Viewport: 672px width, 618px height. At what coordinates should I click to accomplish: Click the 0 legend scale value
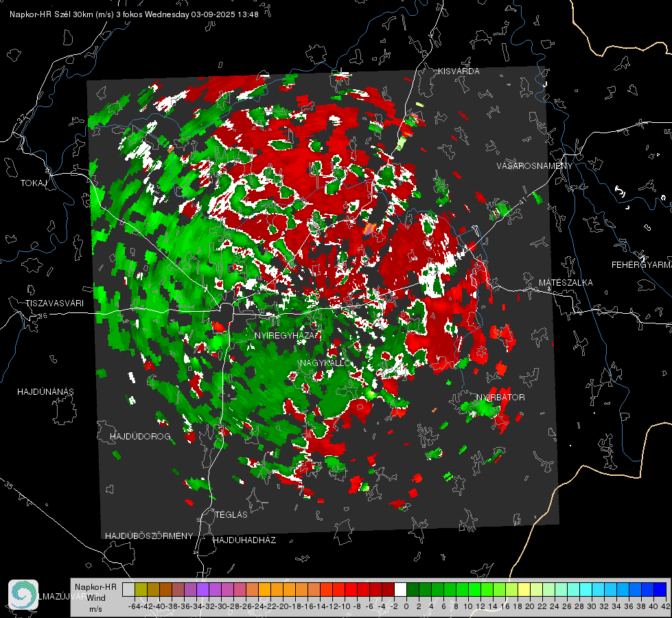tap(406, 606)
